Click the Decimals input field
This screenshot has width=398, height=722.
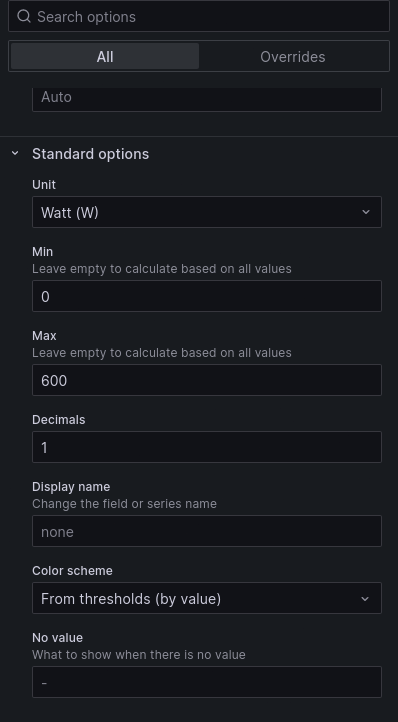point(207,447)
